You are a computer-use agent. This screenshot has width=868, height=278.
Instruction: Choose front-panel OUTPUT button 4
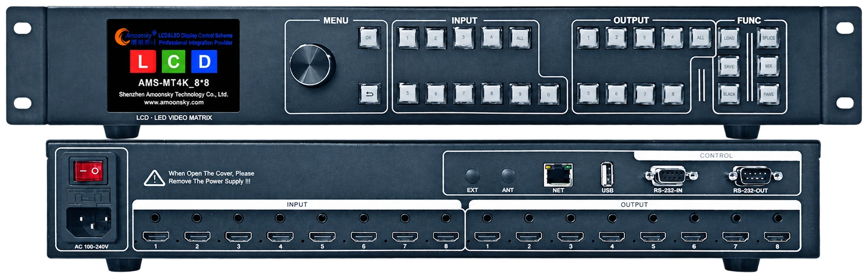(673, 38)
